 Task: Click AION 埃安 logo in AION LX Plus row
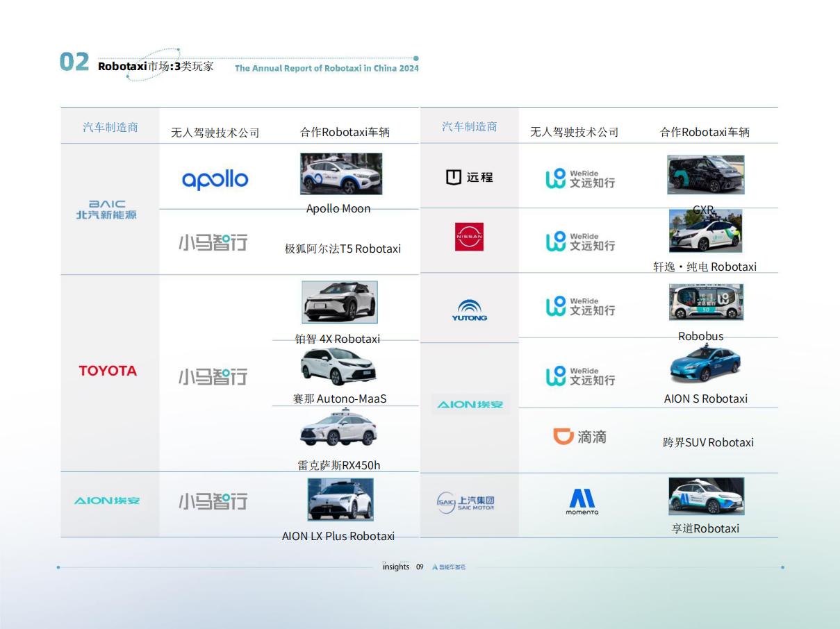[x=107, y=501]
